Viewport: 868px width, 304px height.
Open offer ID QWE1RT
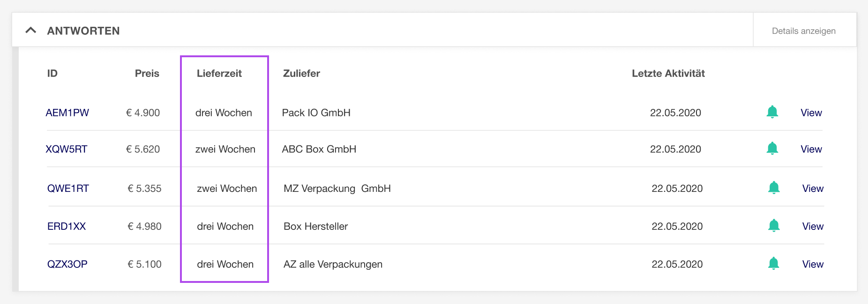[x=68, y=189]
